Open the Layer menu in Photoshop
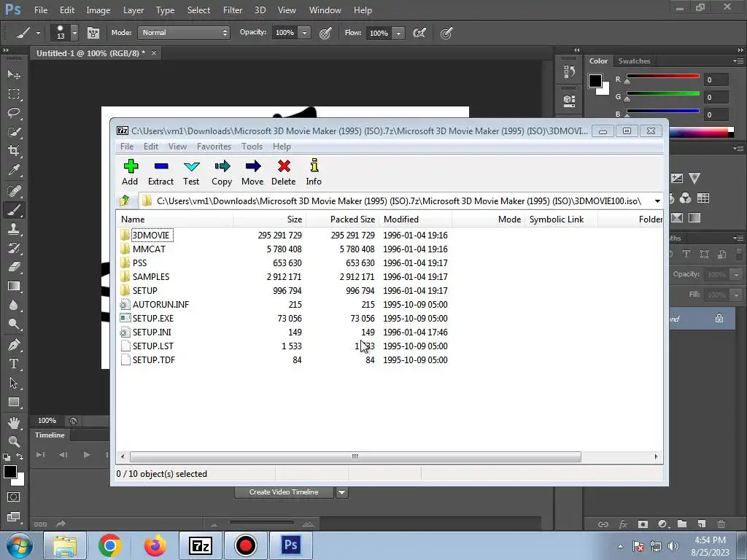Image resolution: width=747 pixels, height=560 pixels. [133, 10]
